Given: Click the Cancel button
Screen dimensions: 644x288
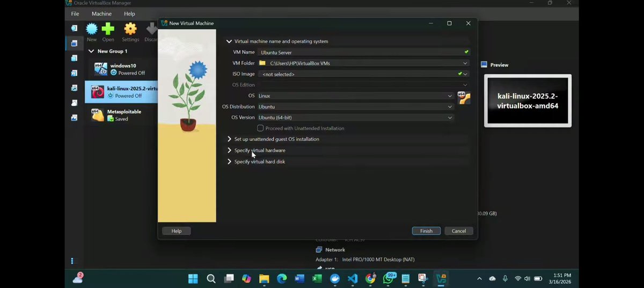Looking at the screenshot, I should click(x=459, y=231).
